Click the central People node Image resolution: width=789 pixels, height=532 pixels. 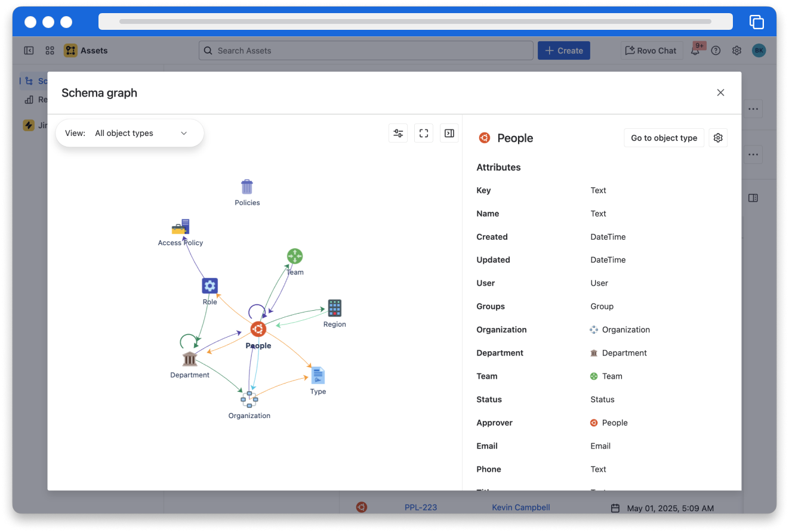coord(258,329)
